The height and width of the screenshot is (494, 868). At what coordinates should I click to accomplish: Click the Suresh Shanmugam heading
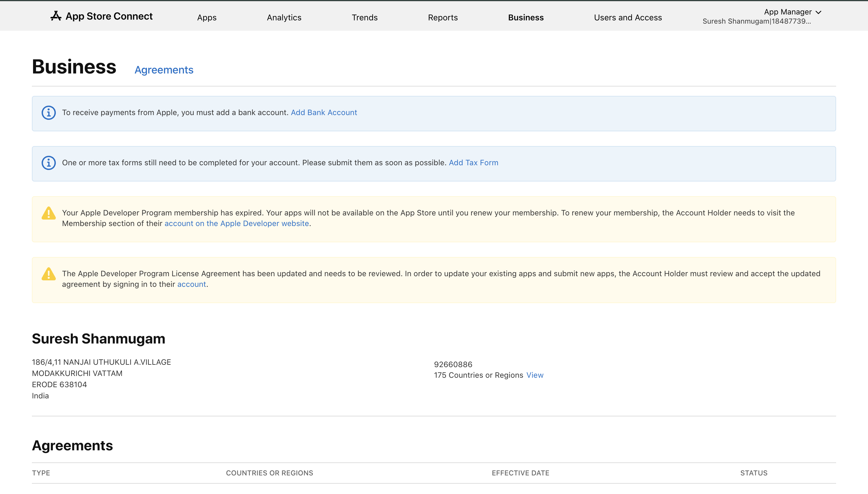(x=98, y=338)
